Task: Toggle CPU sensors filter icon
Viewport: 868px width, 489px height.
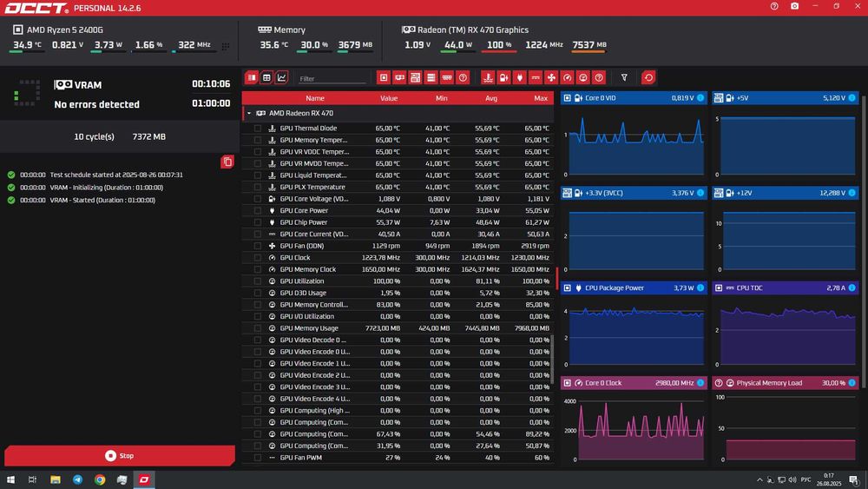Action: (x=384, y=77)
